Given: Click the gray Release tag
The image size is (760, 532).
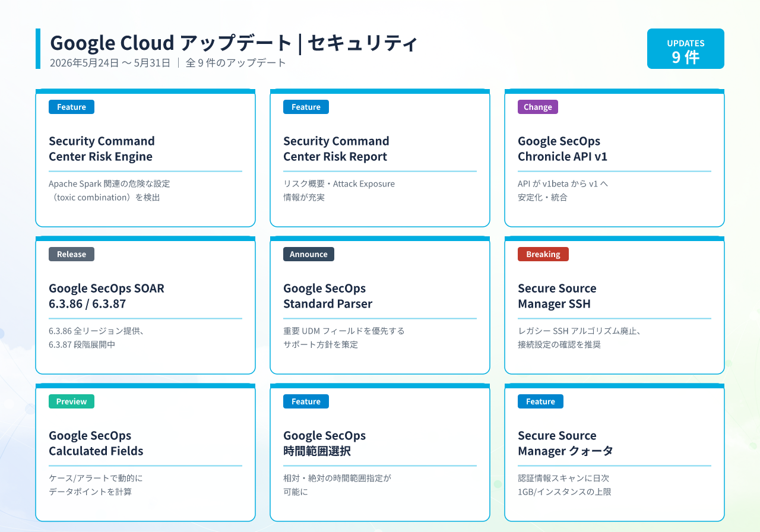Looking at the screenshot, I should point(71,254).
